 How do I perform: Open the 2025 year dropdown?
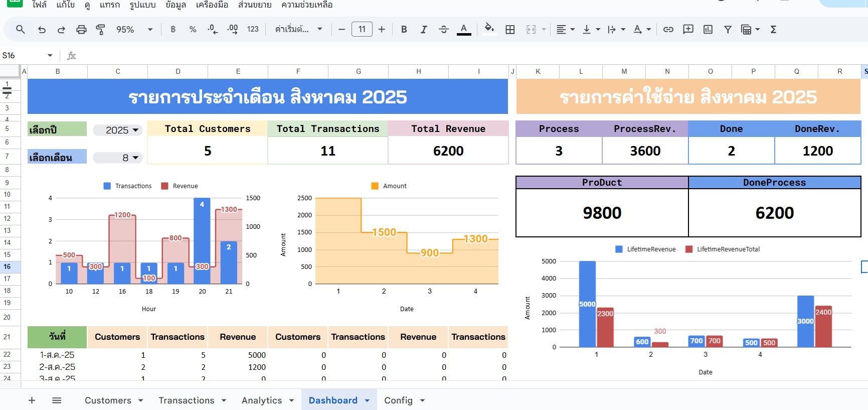coord(118,130)
